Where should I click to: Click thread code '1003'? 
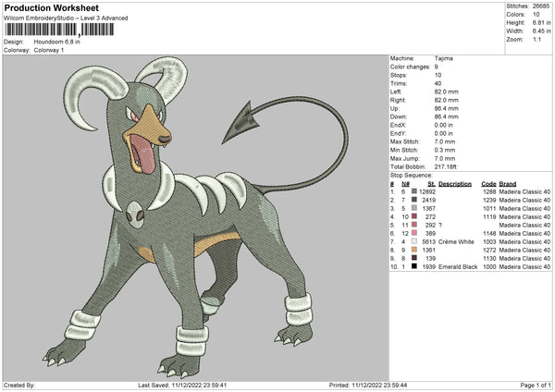point(489,241)
